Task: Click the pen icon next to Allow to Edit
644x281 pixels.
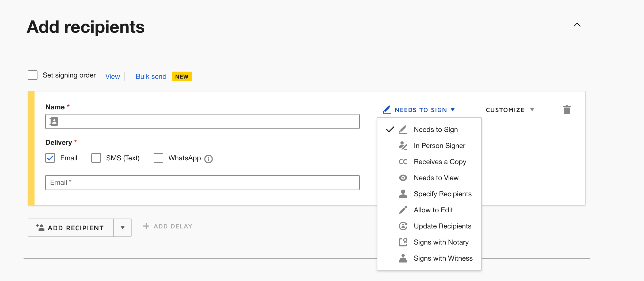Action: pyautogui.click(x=403, y=210)
